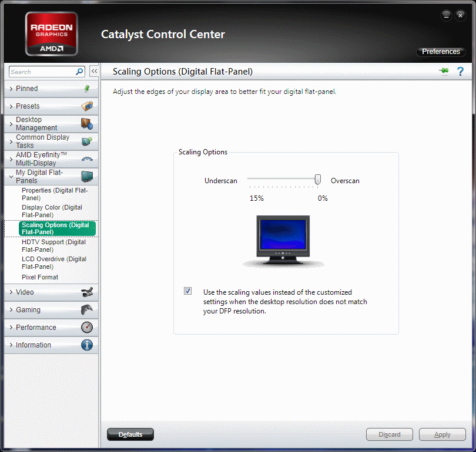Open LCD Overdrive (Digital Flat-Panel) page
The image size is (476, 452).
[x=54, y=262]
